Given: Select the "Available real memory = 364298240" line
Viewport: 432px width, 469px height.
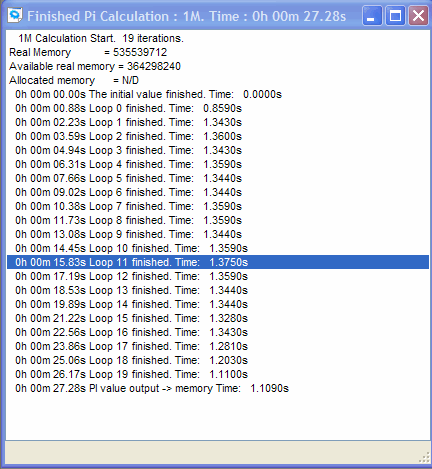Looking at the screenshot, I should click(x=218, y=66).
